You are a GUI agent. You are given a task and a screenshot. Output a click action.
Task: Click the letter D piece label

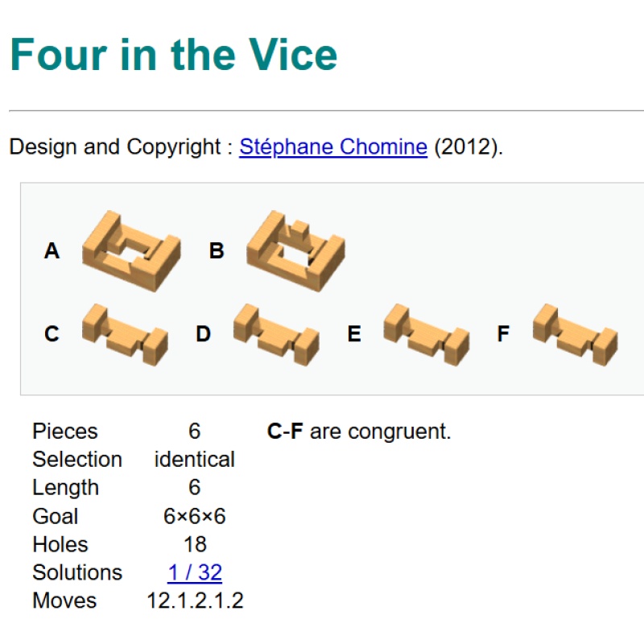tap(203, 334)
